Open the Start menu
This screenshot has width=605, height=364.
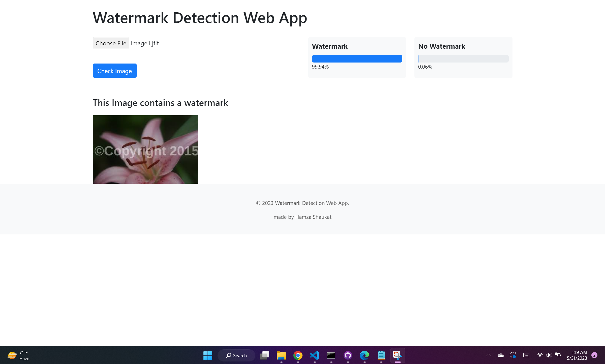pyautogui.click(x=207, y=355)
